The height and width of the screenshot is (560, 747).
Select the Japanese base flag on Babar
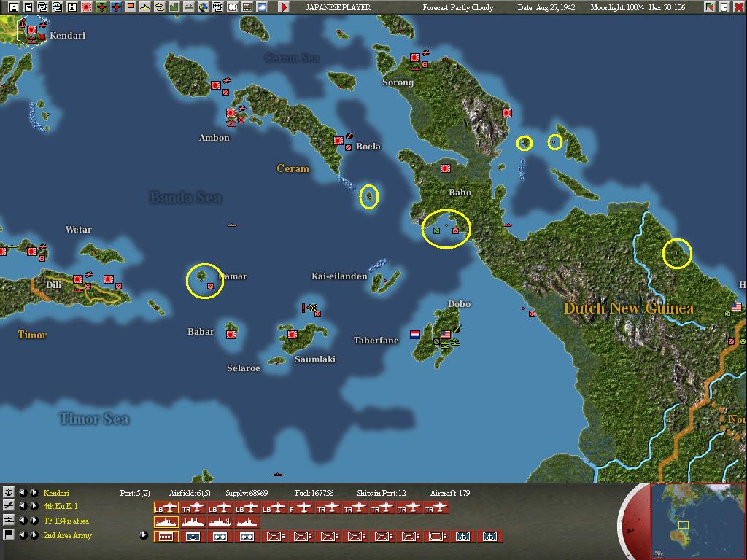(231, 334)
